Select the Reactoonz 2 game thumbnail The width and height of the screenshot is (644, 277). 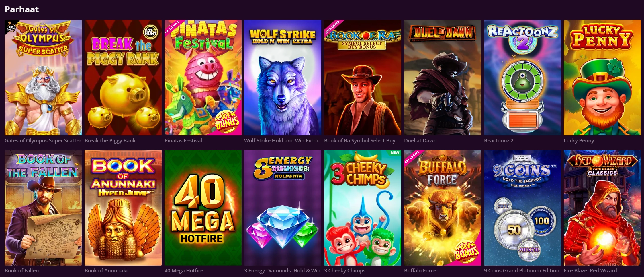522,78
